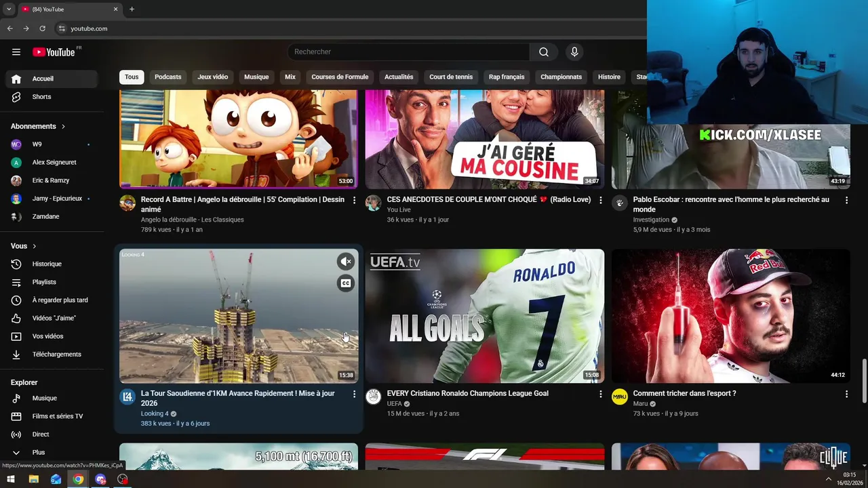The image size is (868, 488).
Task: Toggle subtitles on the video preview
Action: 346,284
